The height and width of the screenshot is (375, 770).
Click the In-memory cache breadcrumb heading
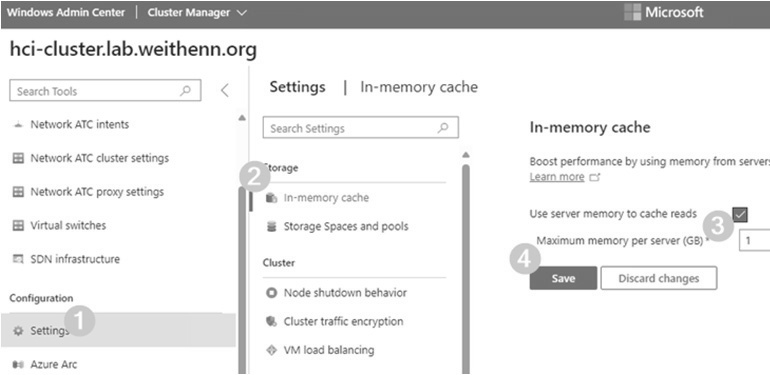[x=419, y=87]
